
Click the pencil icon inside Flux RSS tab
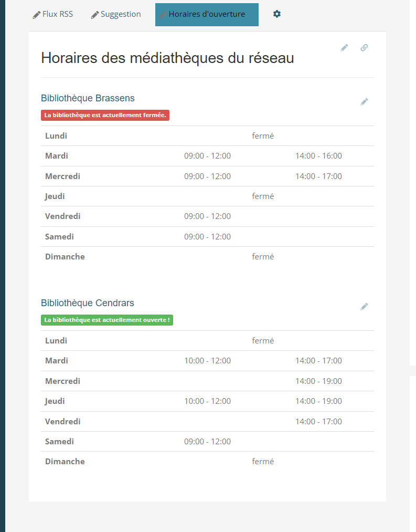pos(36,14)
